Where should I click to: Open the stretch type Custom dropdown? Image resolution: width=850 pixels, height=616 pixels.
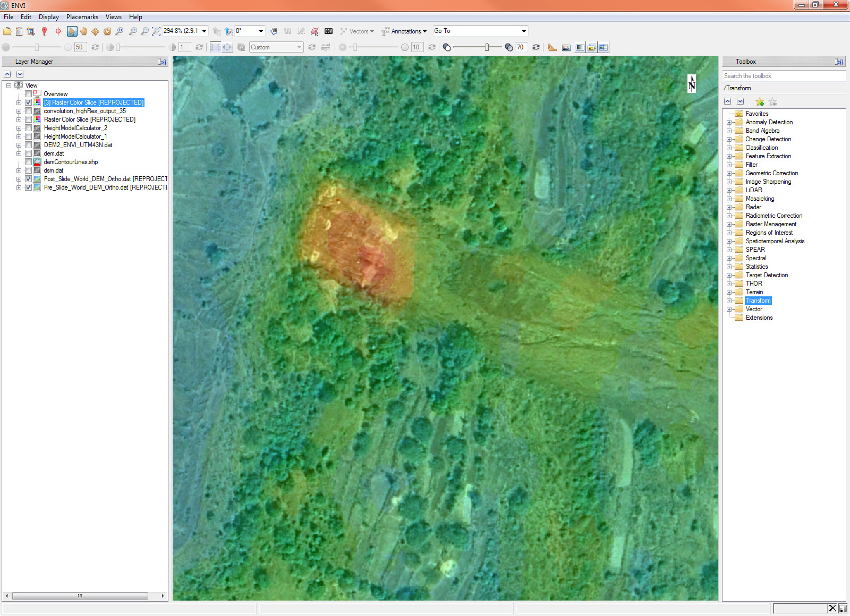pyautogui.click(x=299, y=47)
